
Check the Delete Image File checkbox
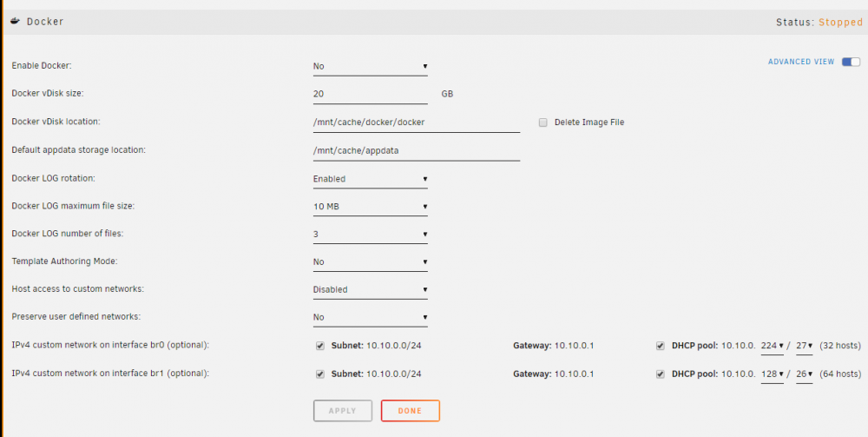(x=543, y=122)
